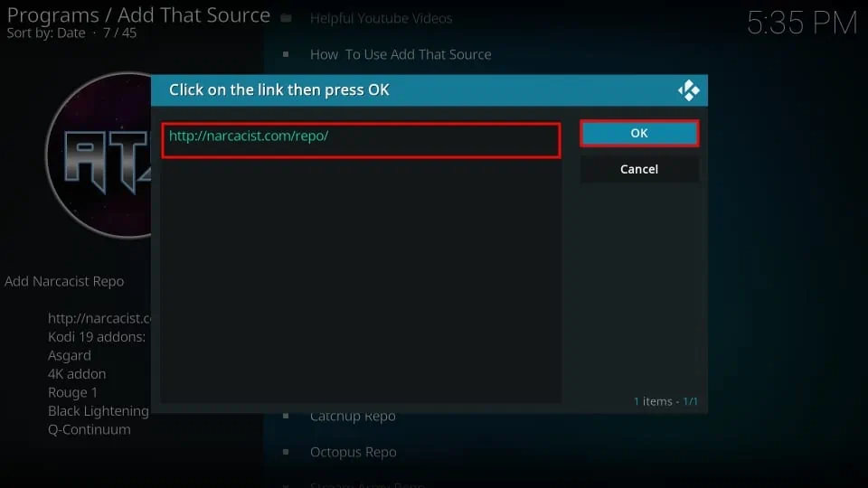Click the Sort by: Date label
Screen dimensions: 868x488
46,33
